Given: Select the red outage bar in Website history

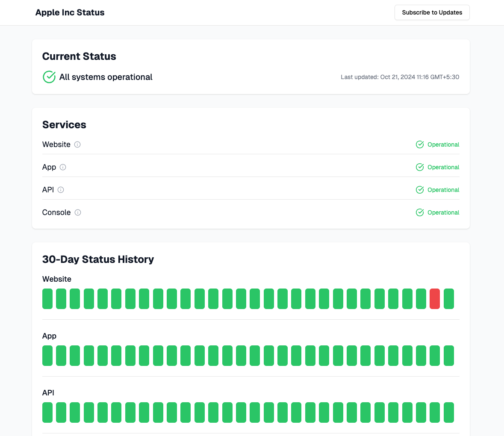Looking at the screenshot, I should pyautogui.click(x=435, y=299).
